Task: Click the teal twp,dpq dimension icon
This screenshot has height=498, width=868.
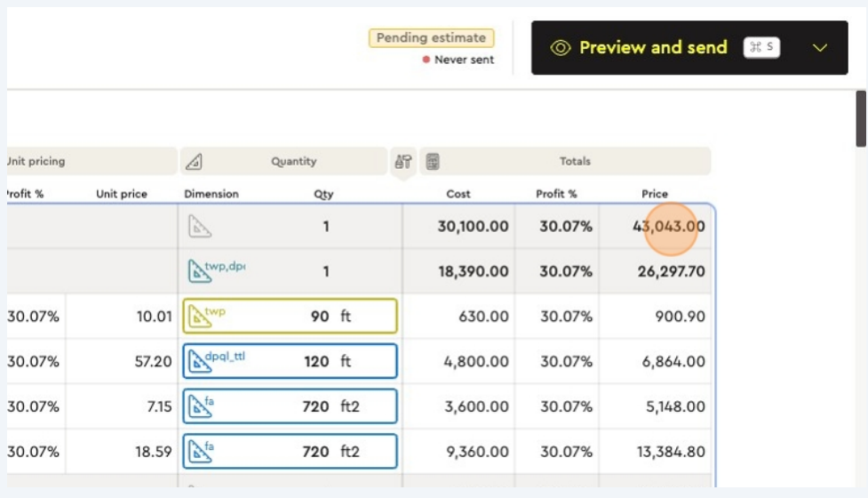Action: coord(200,271)
